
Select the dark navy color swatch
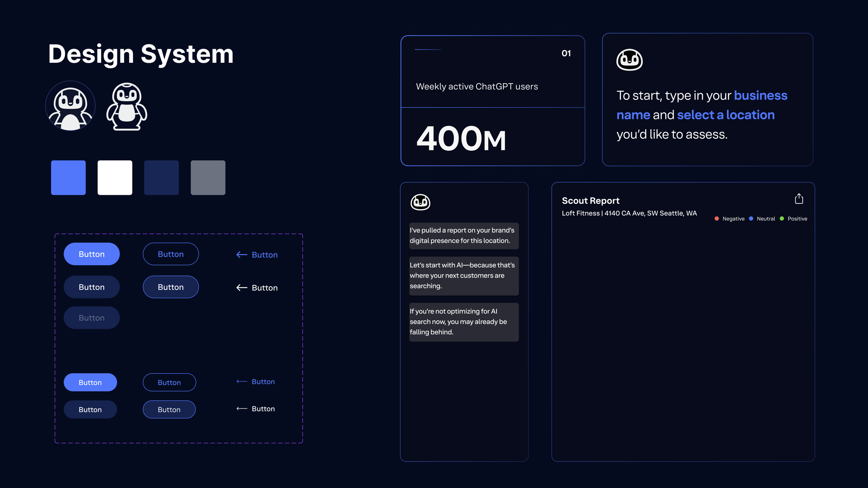click(161, 178)
